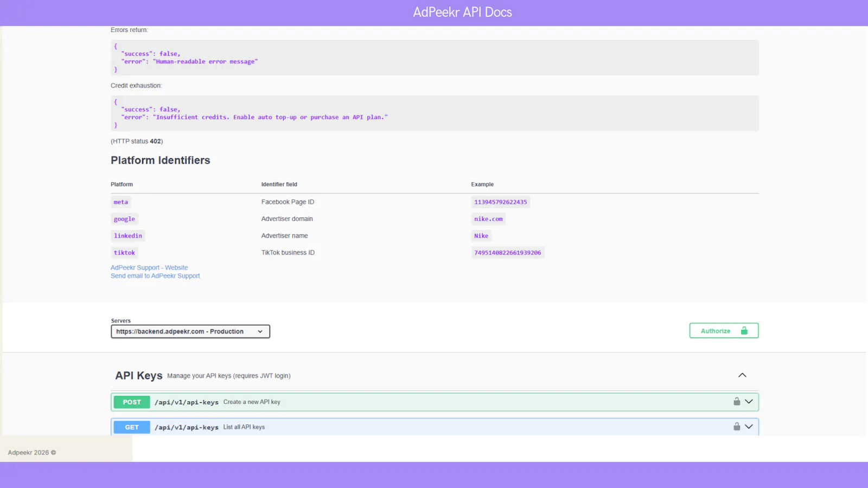Viewport: 868px width, 488px height.
Task: Open the Servers dropdown
Action: (190, 331)
